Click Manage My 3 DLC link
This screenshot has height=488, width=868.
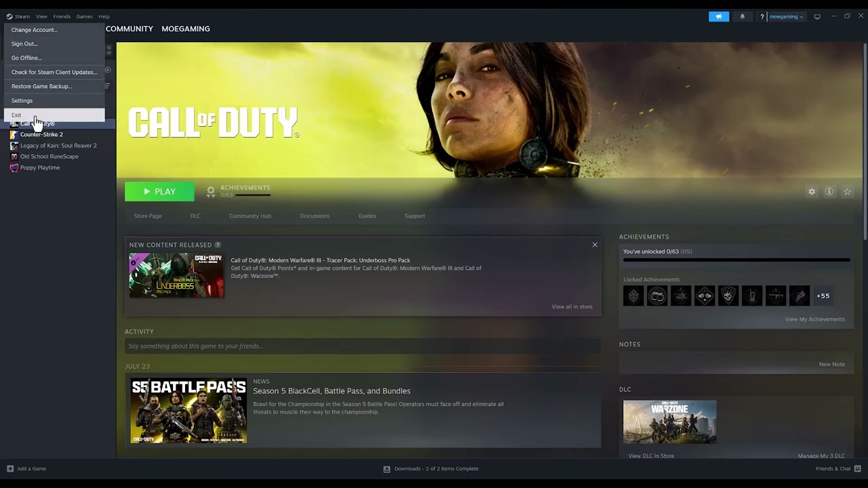pos(821,456)
